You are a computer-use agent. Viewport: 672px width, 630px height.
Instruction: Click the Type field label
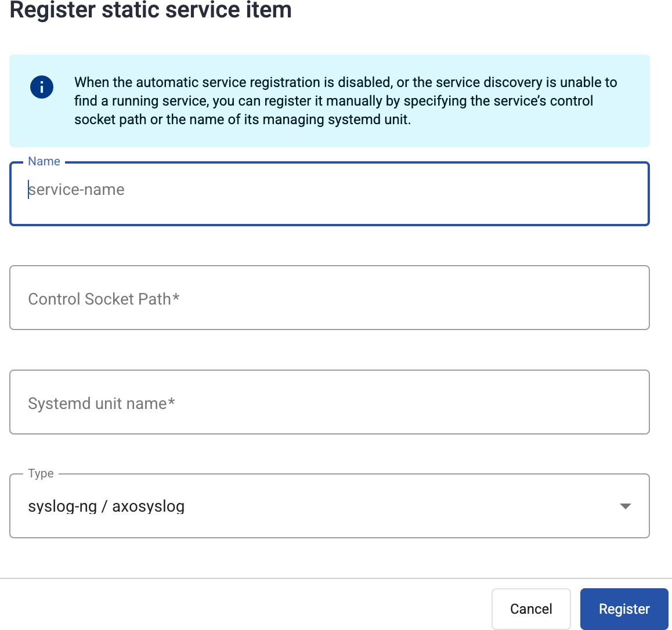[x=41, y=473]
